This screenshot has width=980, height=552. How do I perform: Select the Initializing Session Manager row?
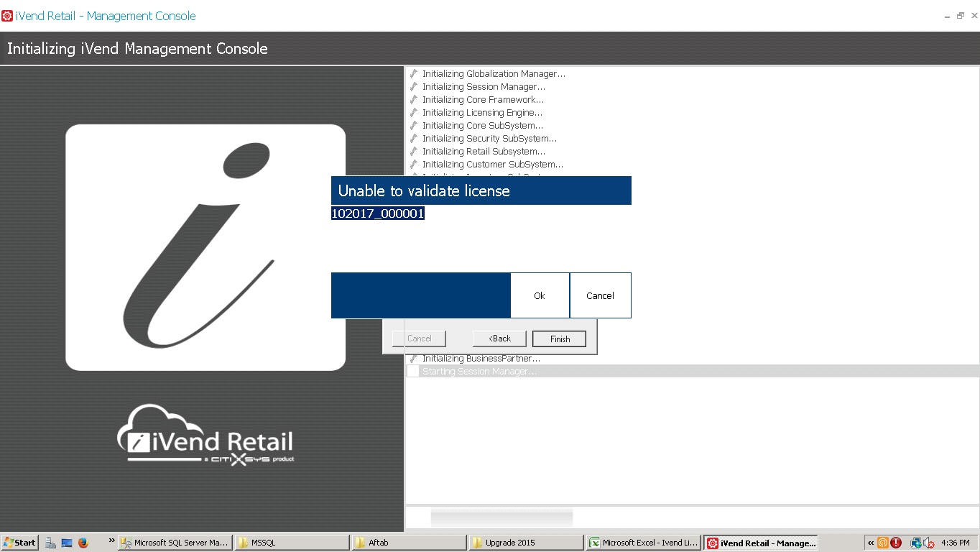tap(693, 87)
